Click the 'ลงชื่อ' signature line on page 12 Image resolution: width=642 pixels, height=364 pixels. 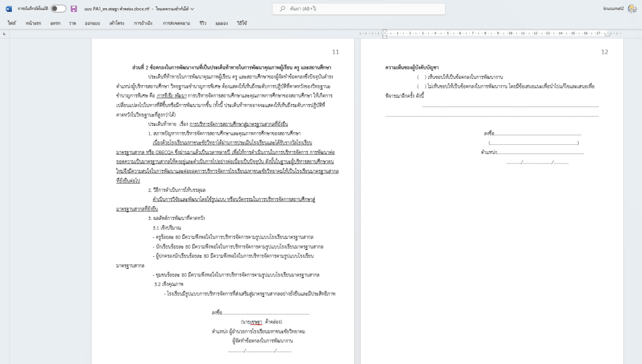click(x=532, y=133)
